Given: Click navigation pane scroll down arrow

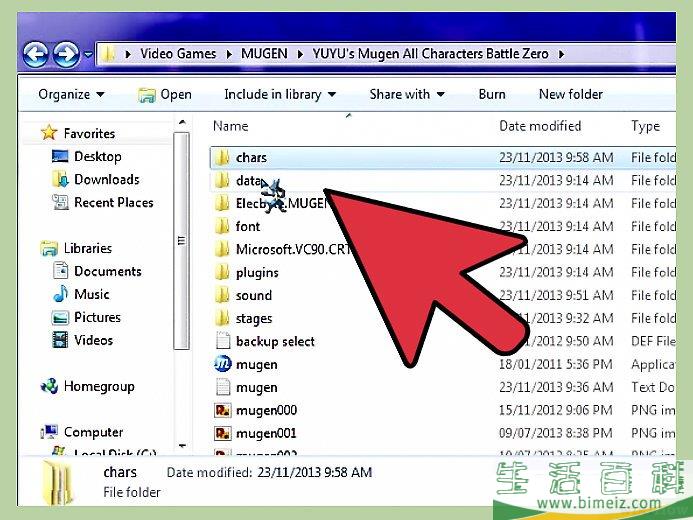Looking at the screenshot, I should click(x=182, y=446).
